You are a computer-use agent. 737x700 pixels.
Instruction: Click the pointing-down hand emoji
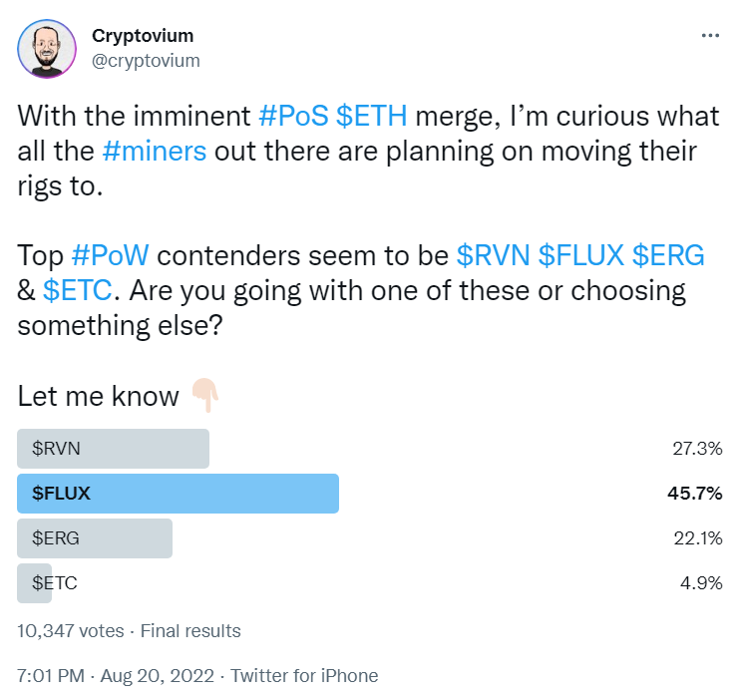pyautogui.click(x=203, y=397)
